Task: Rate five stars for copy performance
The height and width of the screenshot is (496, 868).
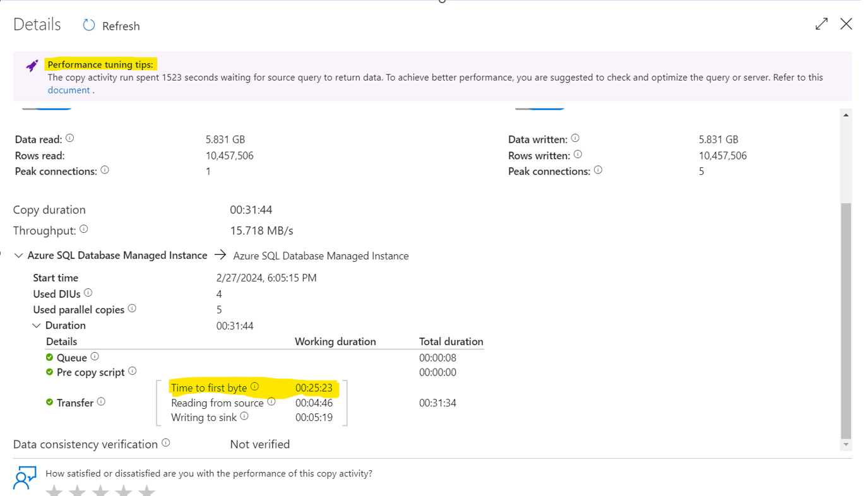Action: click(x=146, y=490)
